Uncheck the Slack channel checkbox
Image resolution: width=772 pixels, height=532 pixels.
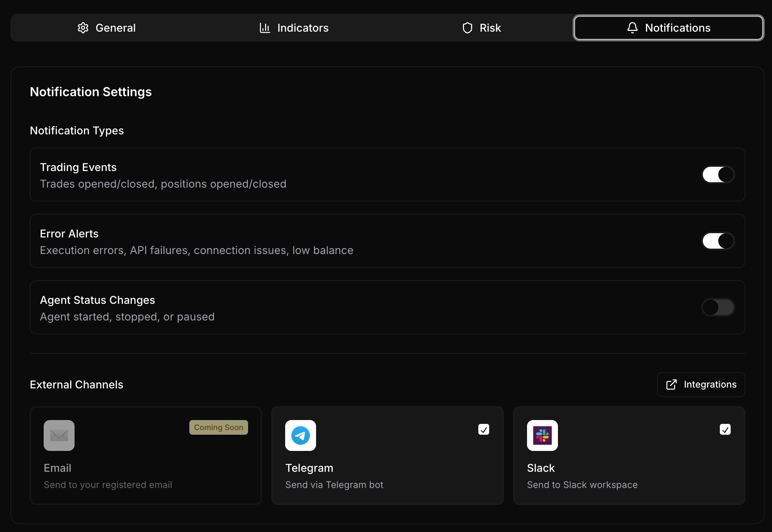pyautogui.click(x=725, y=429)
